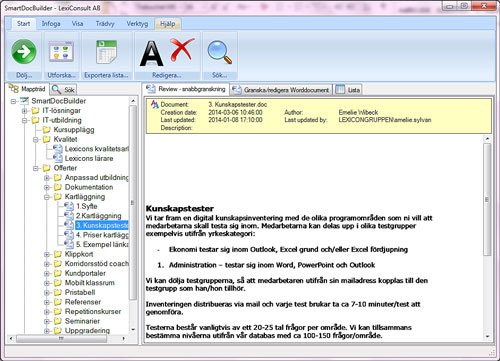Open the Infoga ribbon tab
The image size is (500, 361).
pos(51,24)
